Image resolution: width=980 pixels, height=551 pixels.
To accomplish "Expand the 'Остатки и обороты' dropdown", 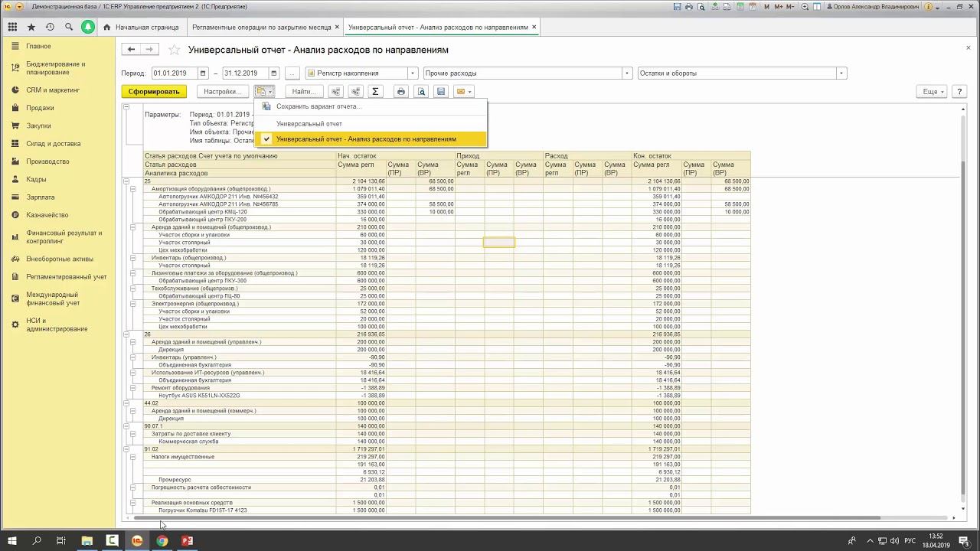I will [x=841, y=73].
